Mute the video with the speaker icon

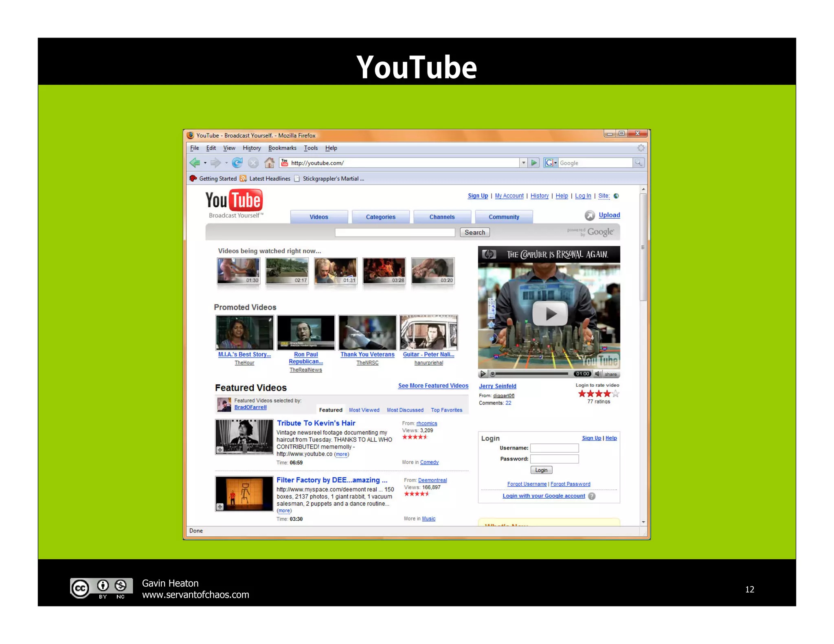598,374
